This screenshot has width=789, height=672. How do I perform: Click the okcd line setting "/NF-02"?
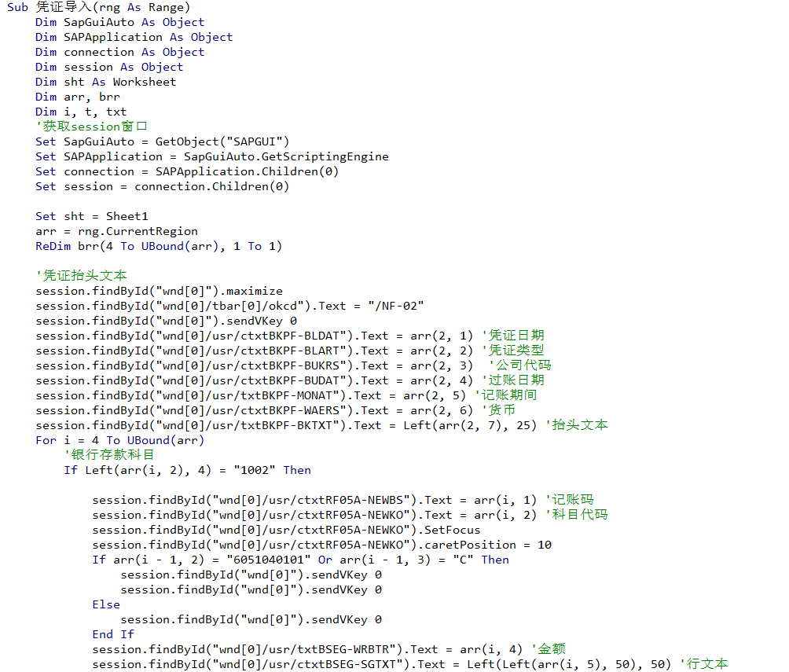click(229, 306)
